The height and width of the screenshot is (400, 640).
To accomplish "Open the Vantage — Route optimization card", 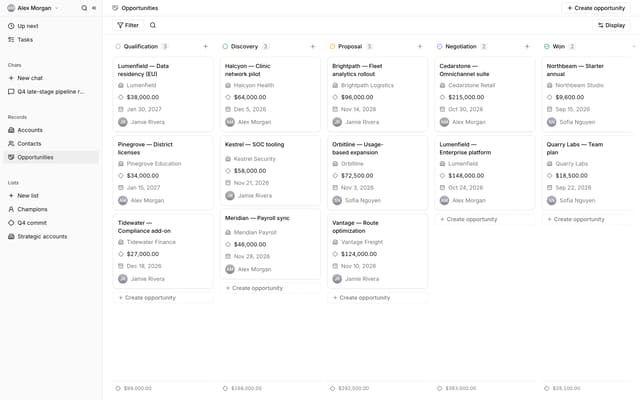I will click(378, 251).
